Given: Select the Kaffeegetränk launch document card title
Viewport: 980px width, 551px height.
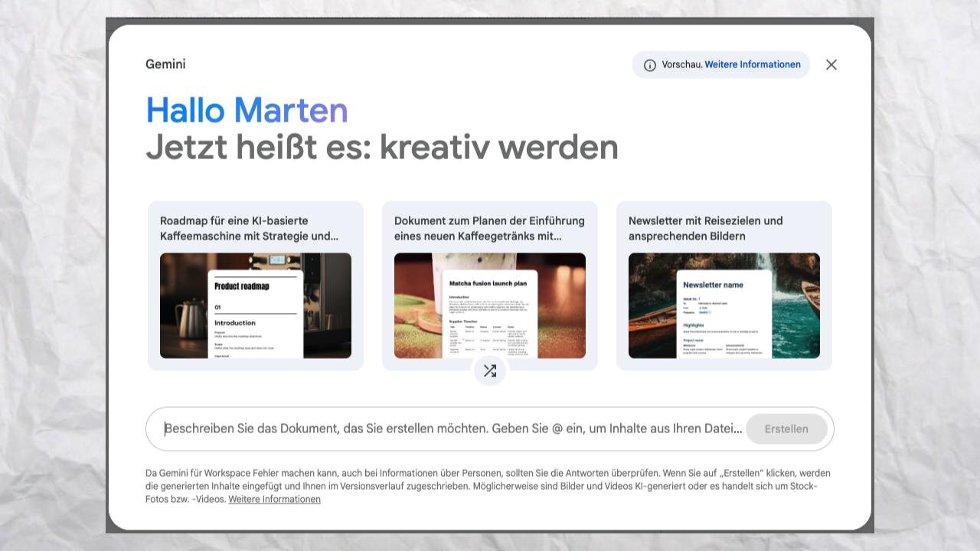Looking at the screenshot, I should click(489, 228).
